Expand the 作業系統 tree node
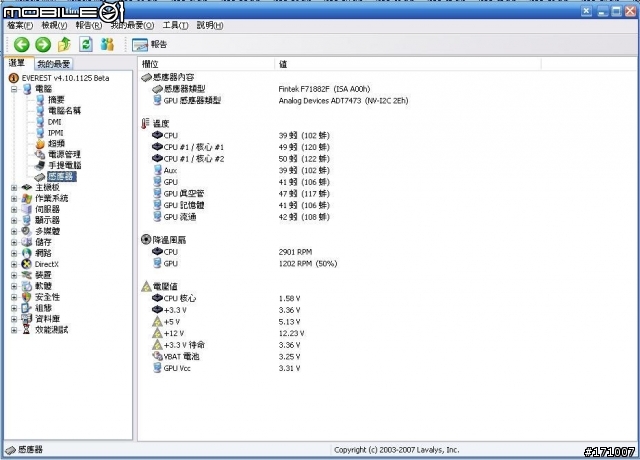Viewport: 640px width, 460px height. coord(14,198)
